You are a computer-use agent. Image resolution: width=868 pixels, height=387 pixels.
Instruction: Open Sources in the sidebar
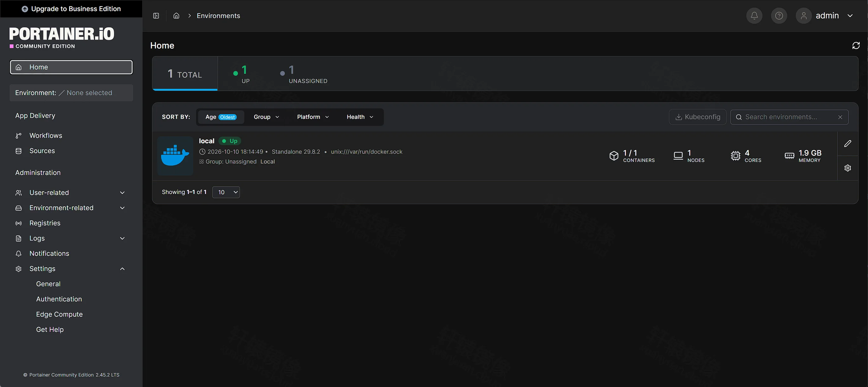[x=71, y=151]
